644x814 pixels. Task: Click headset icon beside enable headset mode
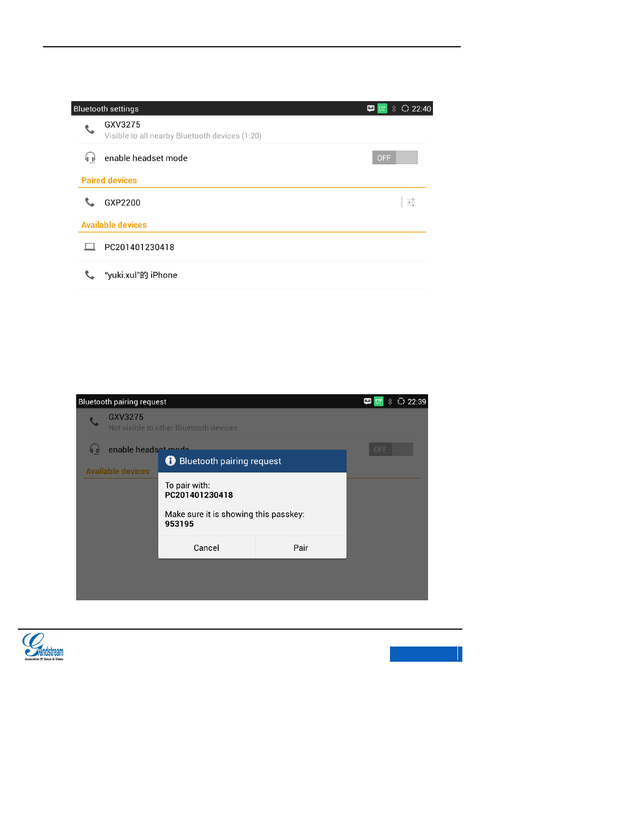(90, 158)
